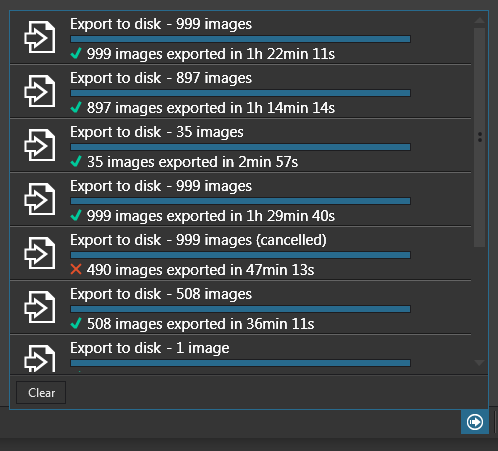This screenshot has width=498, height=451.
Task: Clear the export history list
Action: [x=41, y=393]
